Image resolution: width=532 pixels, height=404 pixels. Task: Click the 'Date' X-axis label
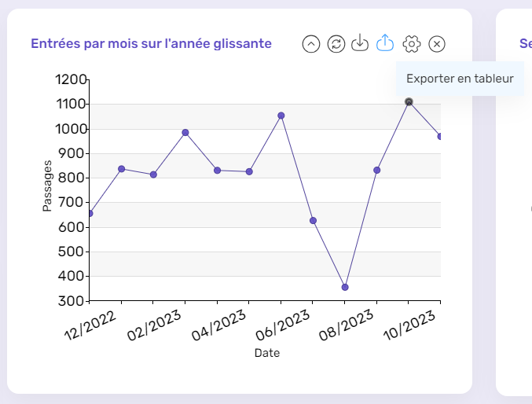[266, 354]
